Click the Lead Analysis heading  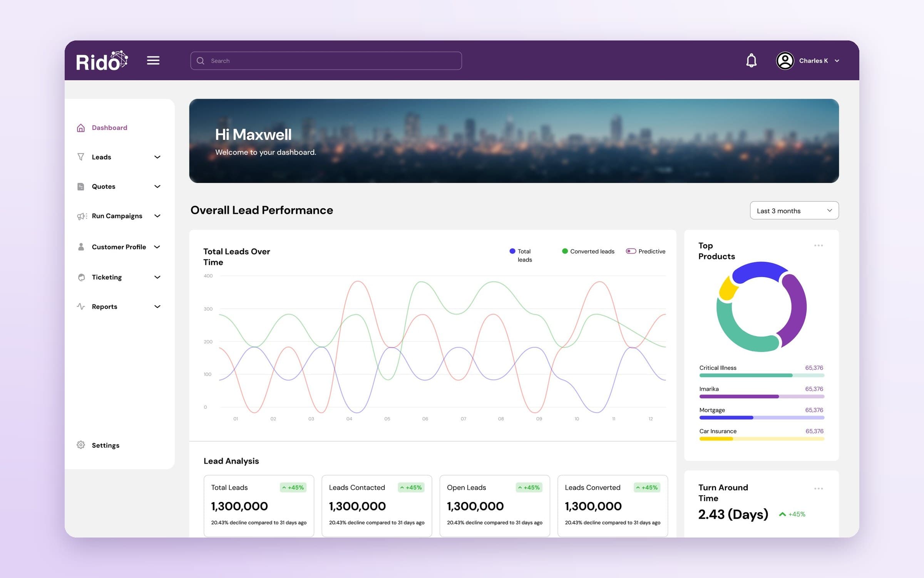pos(231,461)
